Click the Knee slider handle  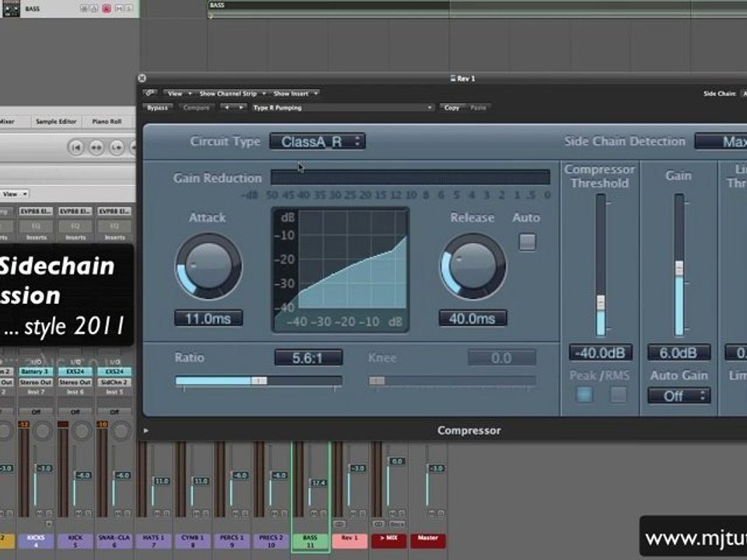click(x=377, y=380)
